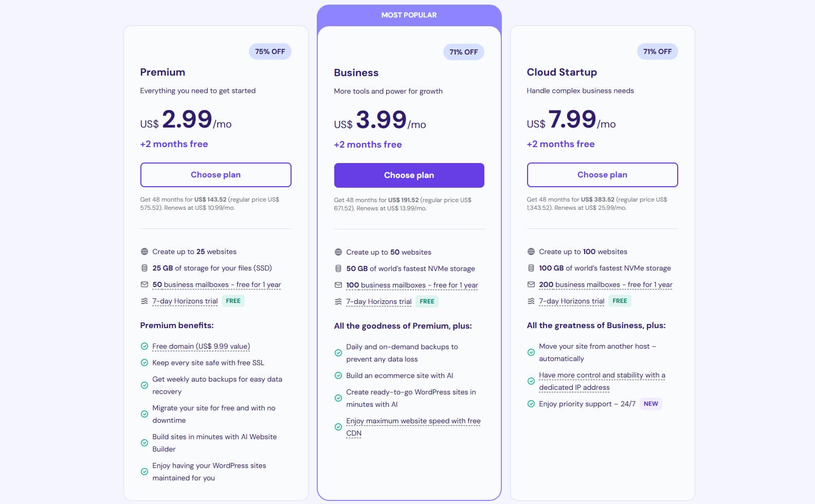
Task: Select the green checkmark beside "Free domain"
Action: [144, 346]
